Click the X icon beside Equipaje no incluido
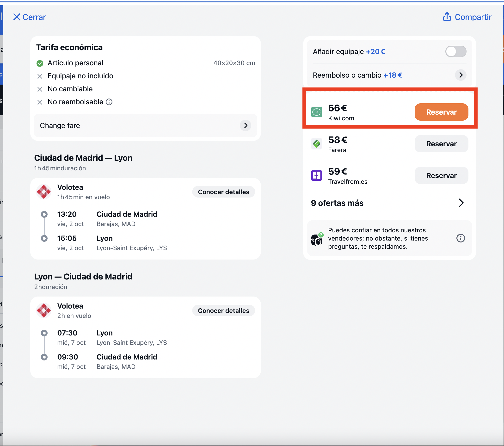This screenshot has height=446, width=504. pos(40,76)
